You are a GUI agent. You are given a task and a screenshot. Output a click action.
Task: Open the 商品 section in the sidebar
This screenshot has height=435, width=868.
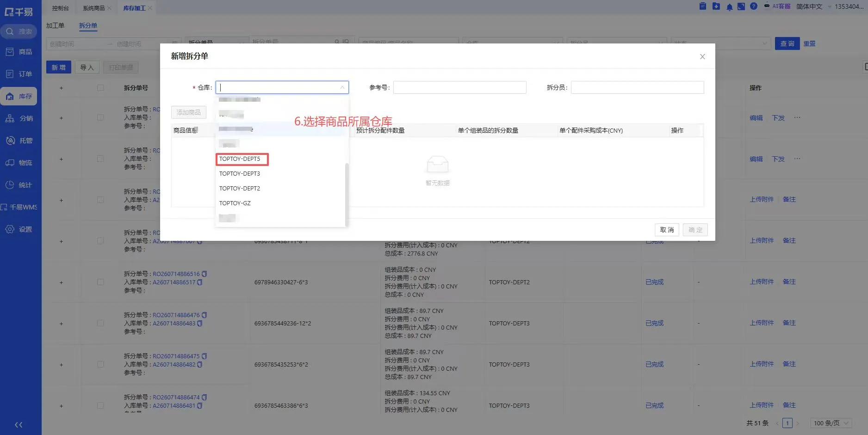coord(19,52)
